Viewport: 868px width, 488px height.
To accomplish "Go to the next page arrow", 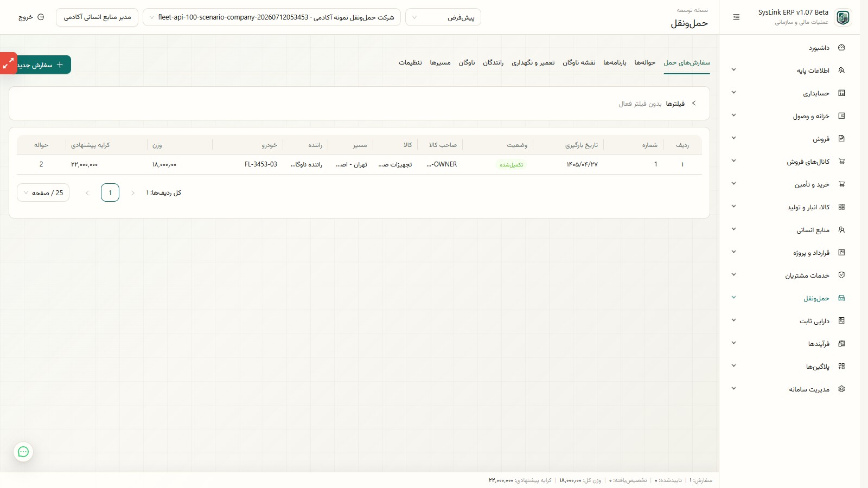I will [x=87, y=192].
